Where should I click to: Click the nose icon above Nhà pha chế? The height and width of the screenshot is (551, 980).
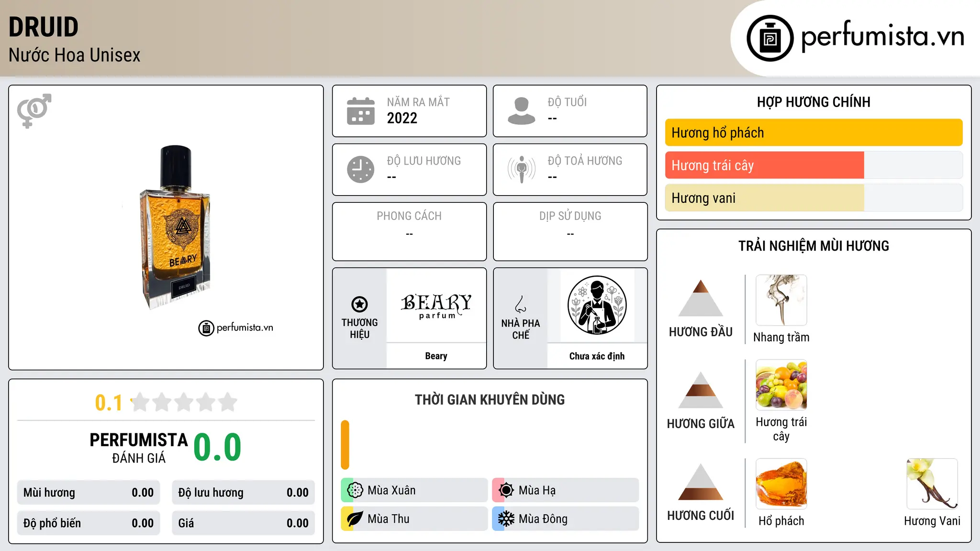coord(521,304)
